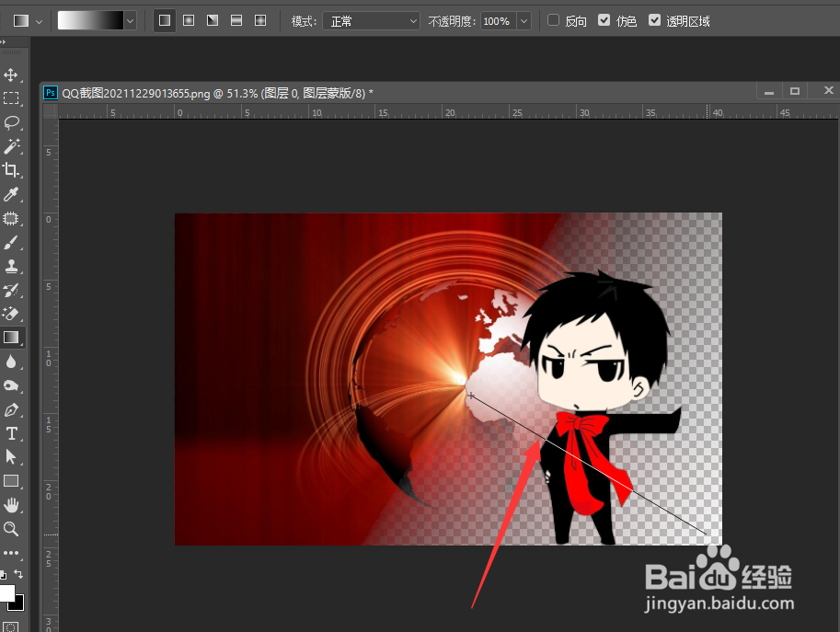The height and width of the screenshot is (632, 840).
Task: Open the gradient editor preview swatch
Action: coord(90,21)
